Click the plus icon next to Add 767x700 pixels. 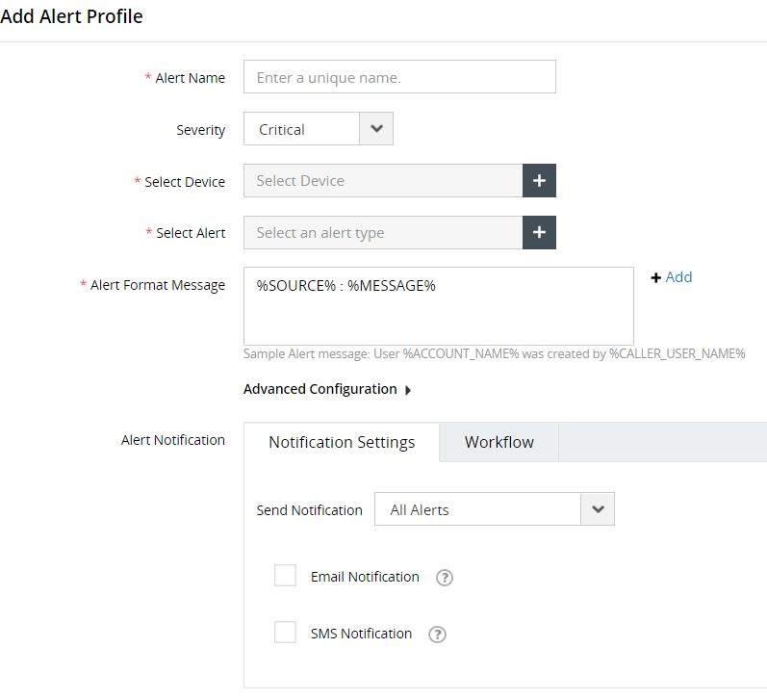656,277
